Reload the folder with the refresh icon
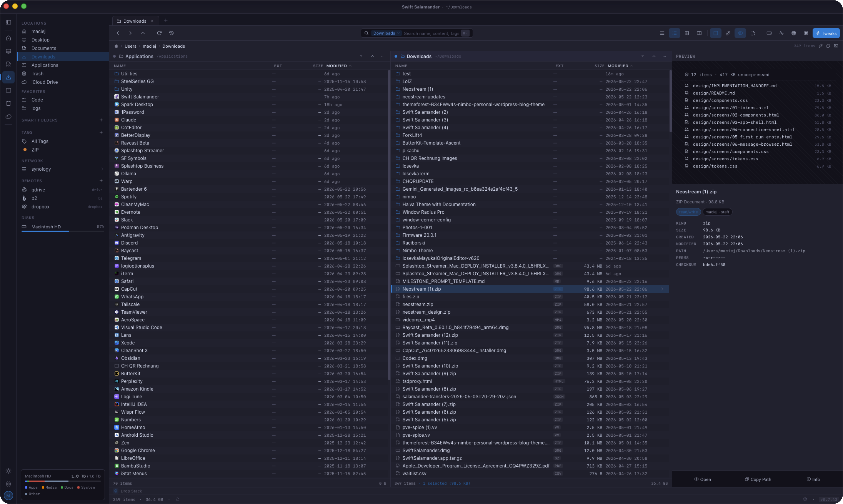Image resolution: width=843 pixels, height=504 pixels. (159, 33)
